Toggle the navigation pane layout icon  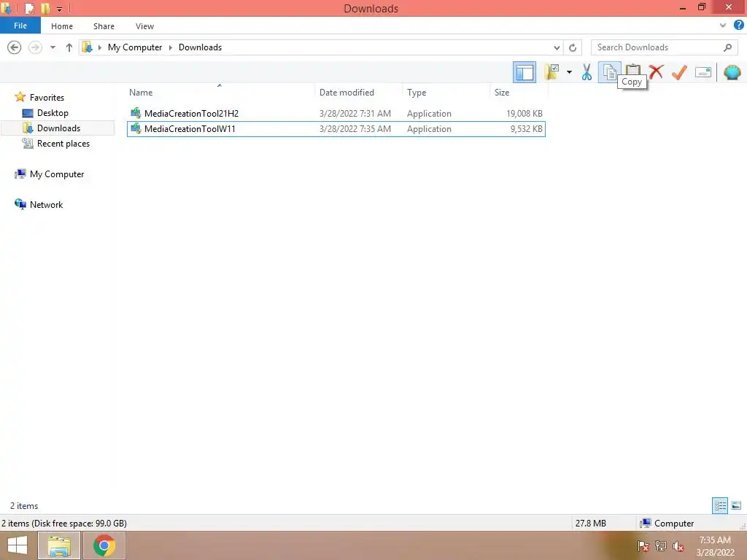(524, 72)
